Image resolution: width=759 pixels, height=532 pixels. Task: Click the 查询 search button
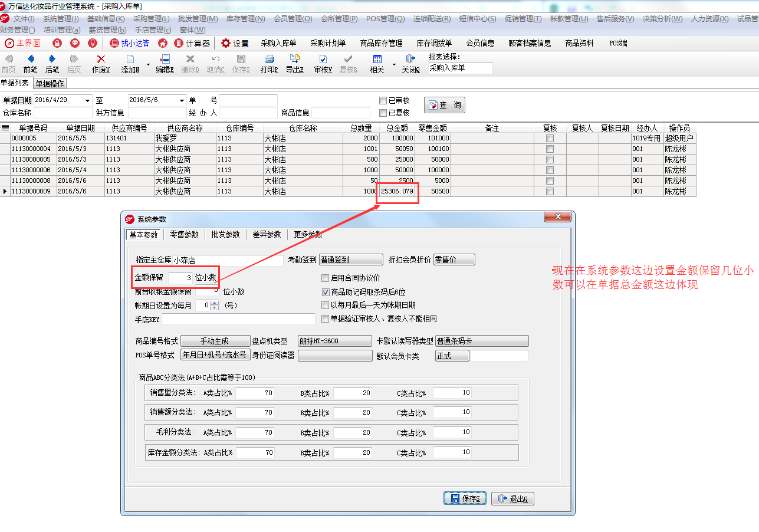445,105
